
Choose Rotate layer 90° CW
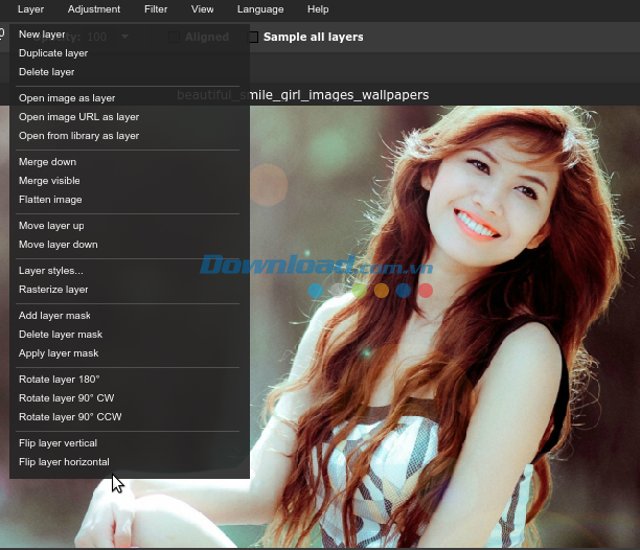[x=129, y=398]
